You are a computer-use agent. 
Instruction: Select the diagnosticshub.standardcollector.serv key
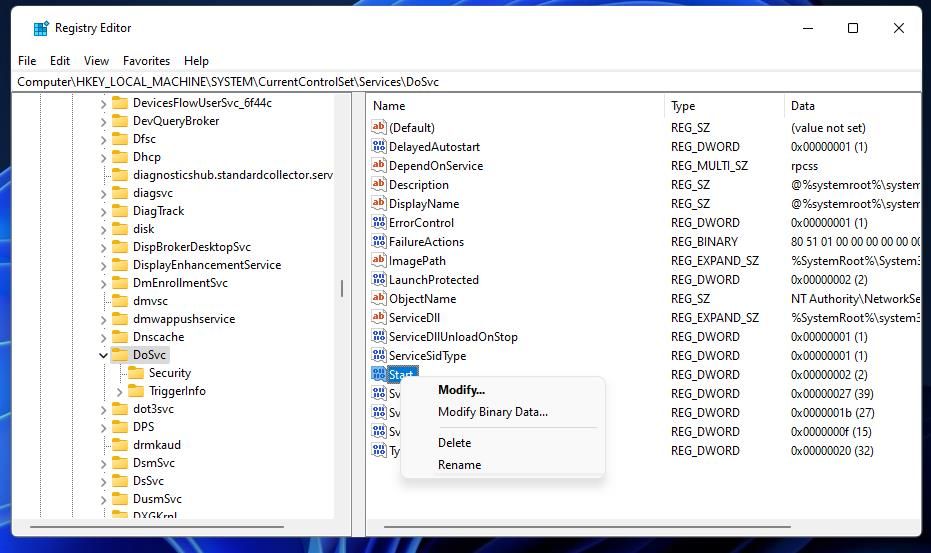(232, 175)
